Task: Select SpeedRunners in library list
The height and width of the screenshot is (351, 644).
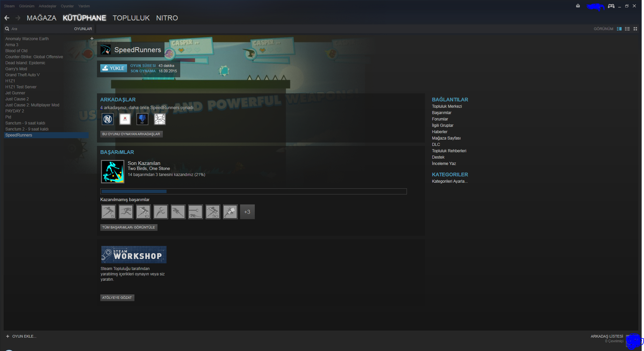Action: pyautogui.click(x=46, y=135)
